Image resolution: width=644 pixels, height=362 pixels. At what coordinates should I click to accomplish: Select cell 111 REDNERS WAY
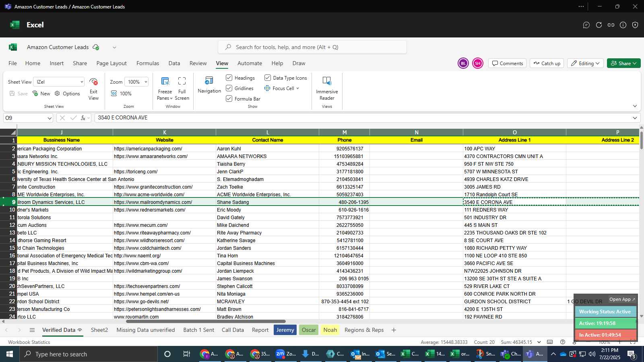tap(514, 210)
